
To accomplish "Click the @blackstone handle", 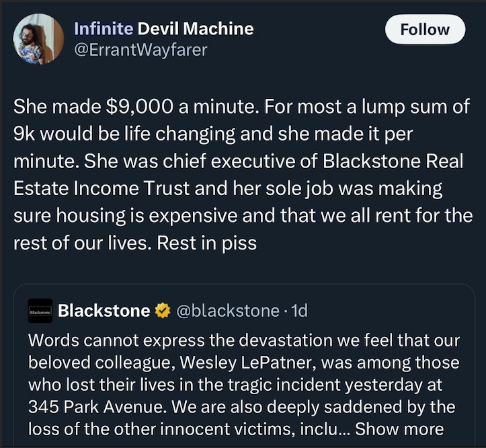I will 227,310.
